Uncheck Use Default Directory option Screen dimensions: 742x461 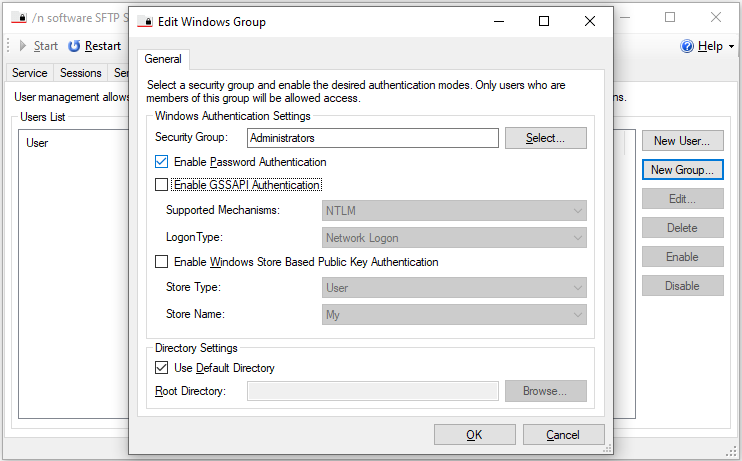click(x=162, y=368)
